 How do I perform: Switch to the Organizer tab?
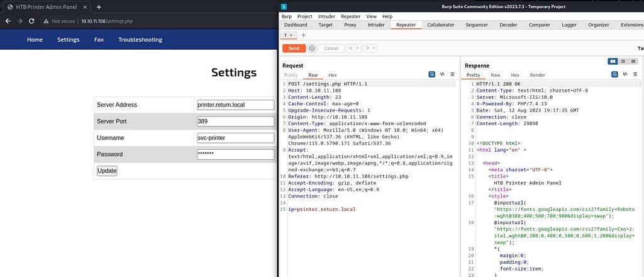(599, 25)
